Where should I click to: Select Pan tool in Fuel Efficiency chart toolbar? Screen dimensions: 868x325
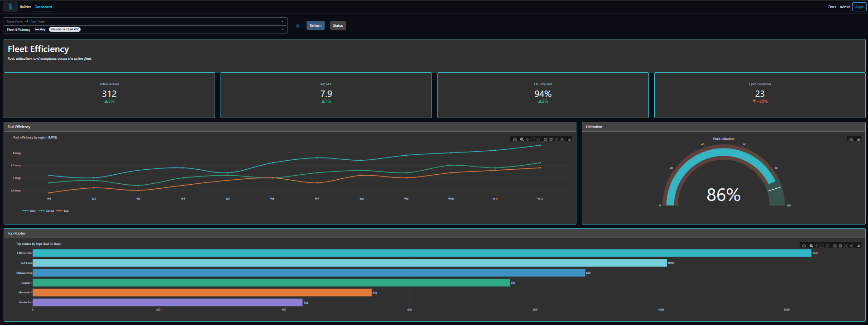528,139
